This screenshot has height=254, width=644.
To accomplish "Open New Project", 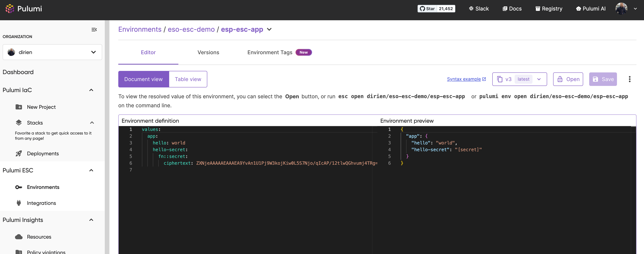I will 41,107.
